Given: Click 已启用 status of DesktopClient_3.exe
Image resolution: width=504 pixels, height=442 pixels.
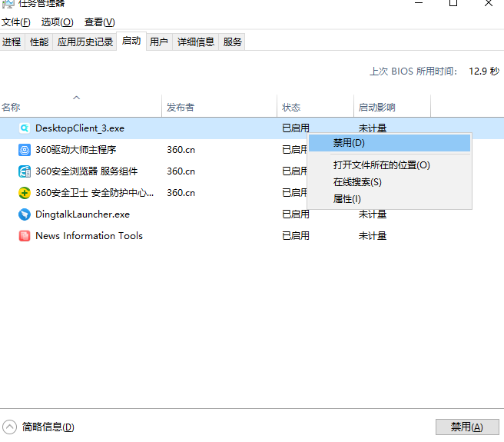Looking at the screenshot, I should point(296,128).
